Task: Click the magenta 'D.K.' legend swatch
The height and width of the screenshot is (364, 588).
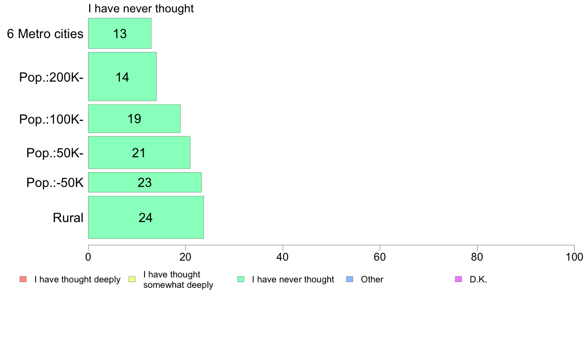Action: pos(458,279)
